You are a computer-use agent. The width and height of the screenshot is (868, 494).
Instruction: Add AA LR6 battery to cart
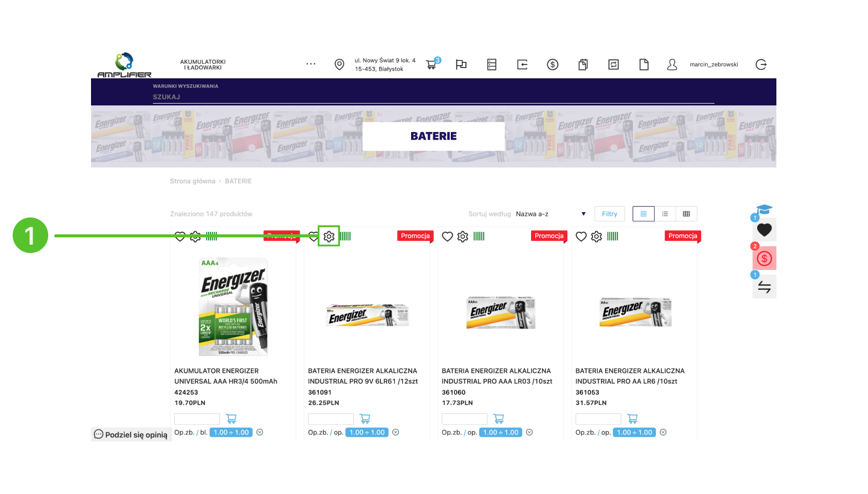632,419
